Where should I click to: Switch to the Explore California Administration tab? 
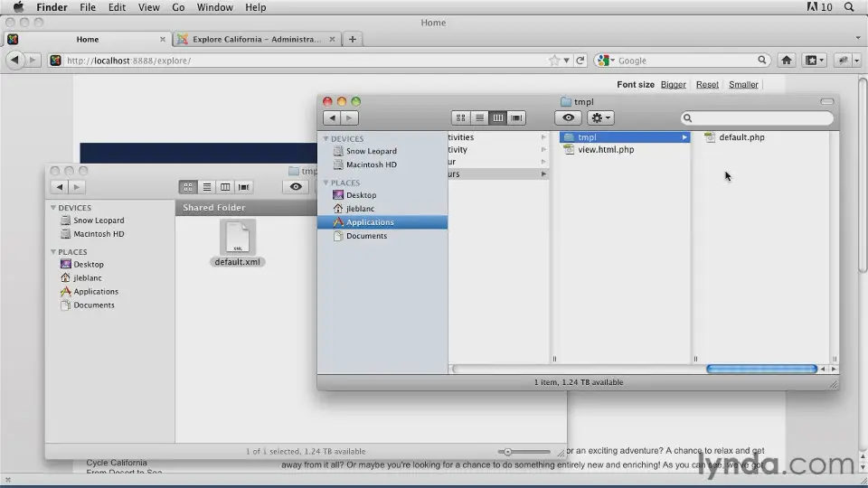click(256, 39)
